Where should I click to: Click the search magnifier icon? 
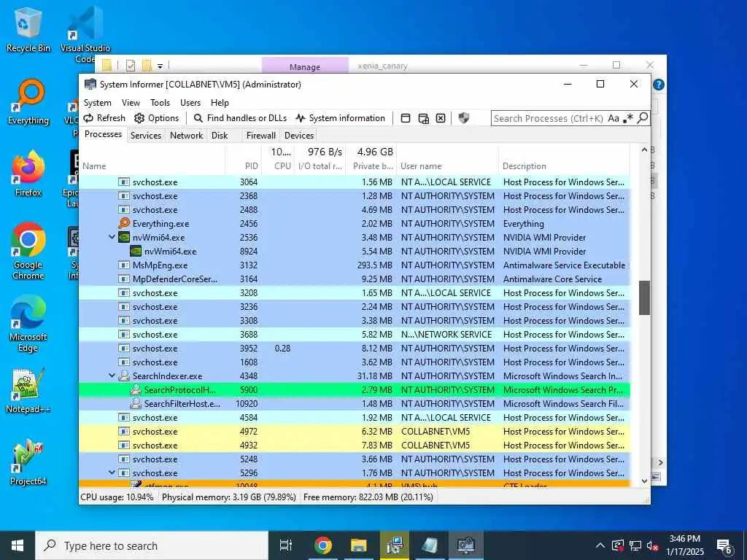click(x=643, y=117)
